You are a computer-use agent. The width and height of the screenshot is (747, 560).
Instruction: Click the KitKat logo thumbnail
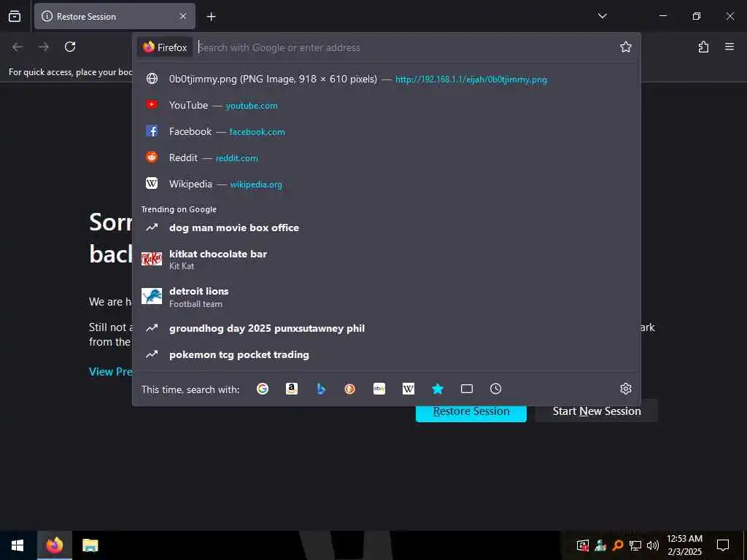tap(152, 259)
